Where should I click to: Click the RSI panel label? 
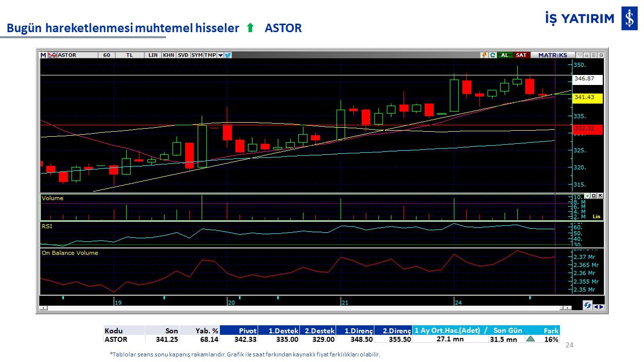point(47,226)
